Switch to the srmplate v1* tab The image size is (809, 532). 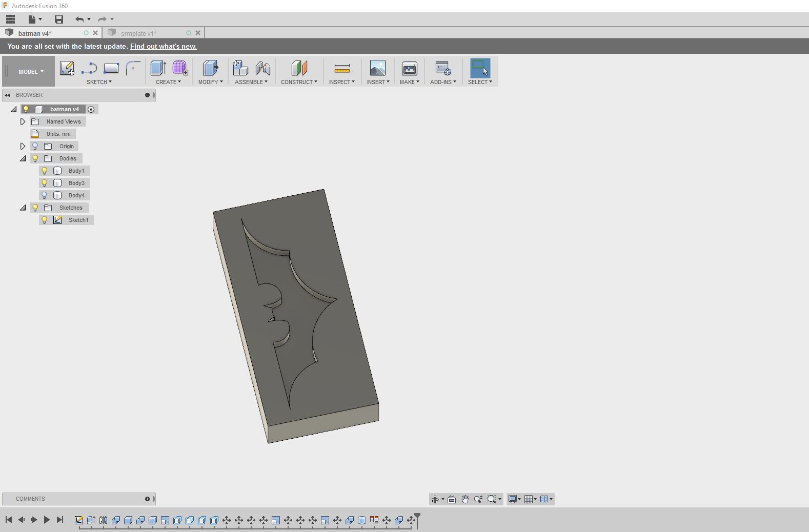tap(138, 33)
